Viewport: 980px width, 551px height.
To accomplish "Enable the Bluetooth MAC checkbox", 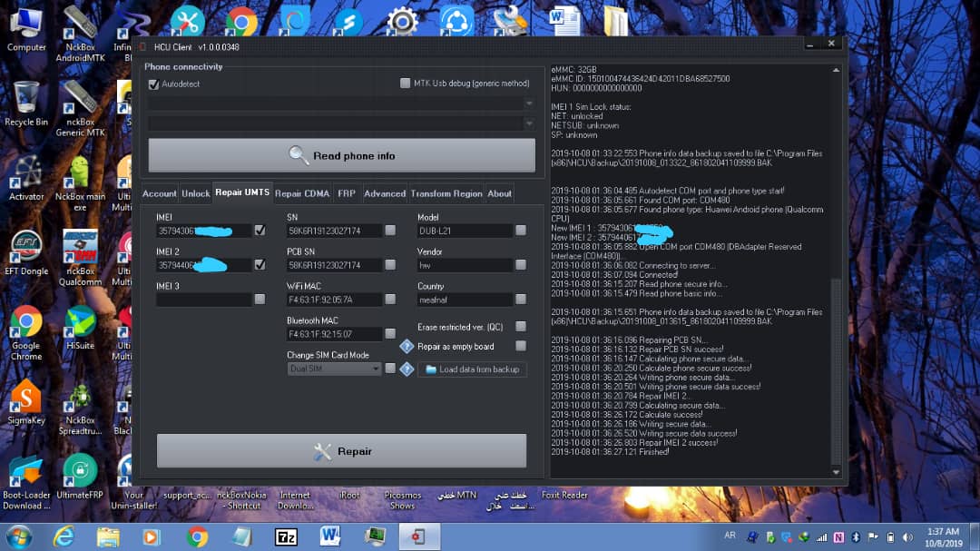I will point(390,334).
